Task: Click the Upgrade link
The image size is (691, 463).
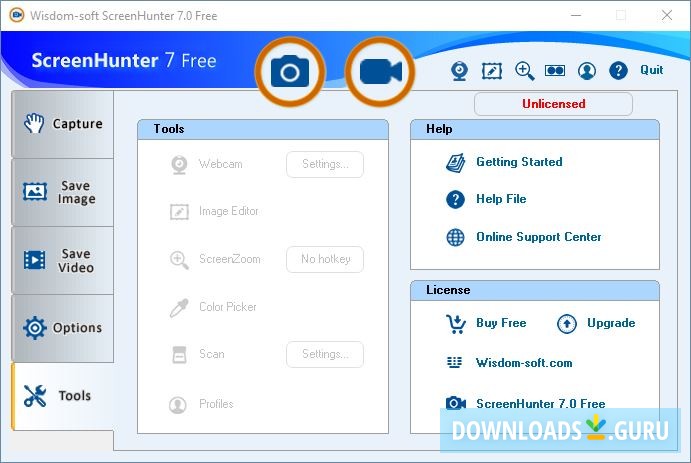Action: (611, 323)
